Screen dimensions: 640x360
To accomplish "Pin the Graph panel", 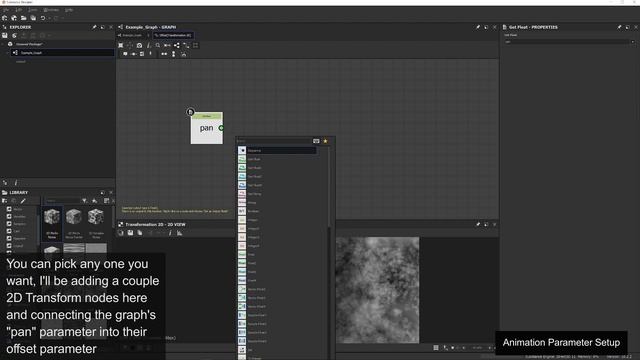I will (x=478, y=27).
